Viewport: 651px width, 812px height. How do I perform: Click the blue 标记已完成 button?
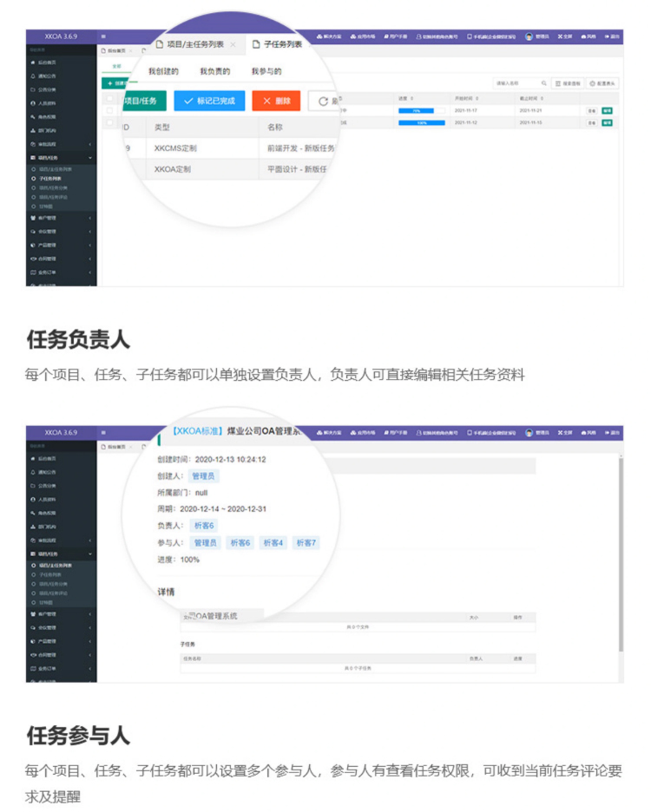click(x=209, y=101)
